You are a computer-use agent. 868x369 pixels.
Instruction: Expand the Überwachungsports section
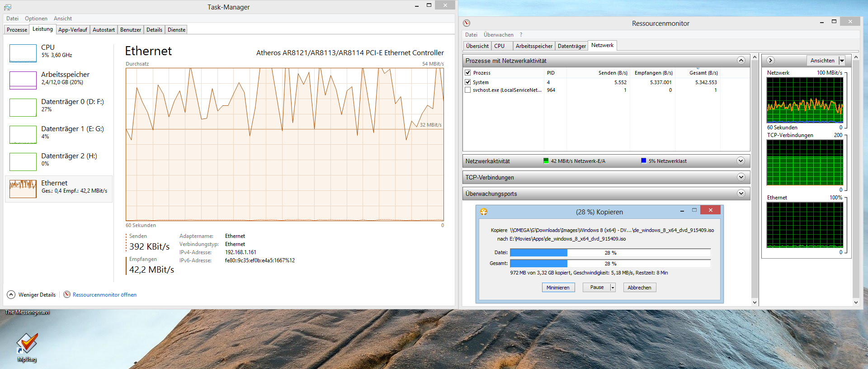point(741,194)
